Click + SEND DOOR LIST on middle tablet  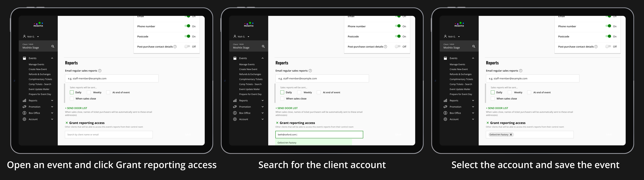click(x=287, y=108)
